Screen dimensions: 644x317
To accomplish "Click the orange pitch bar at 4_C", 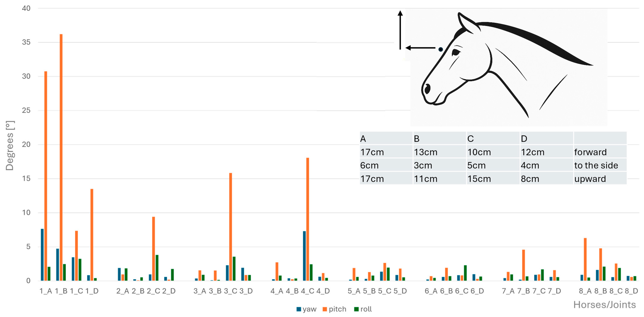I will pos(307,219).
